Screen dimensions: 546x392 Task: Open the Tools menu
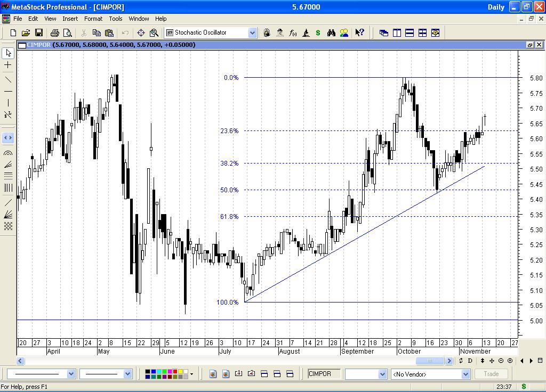[116, 19]
